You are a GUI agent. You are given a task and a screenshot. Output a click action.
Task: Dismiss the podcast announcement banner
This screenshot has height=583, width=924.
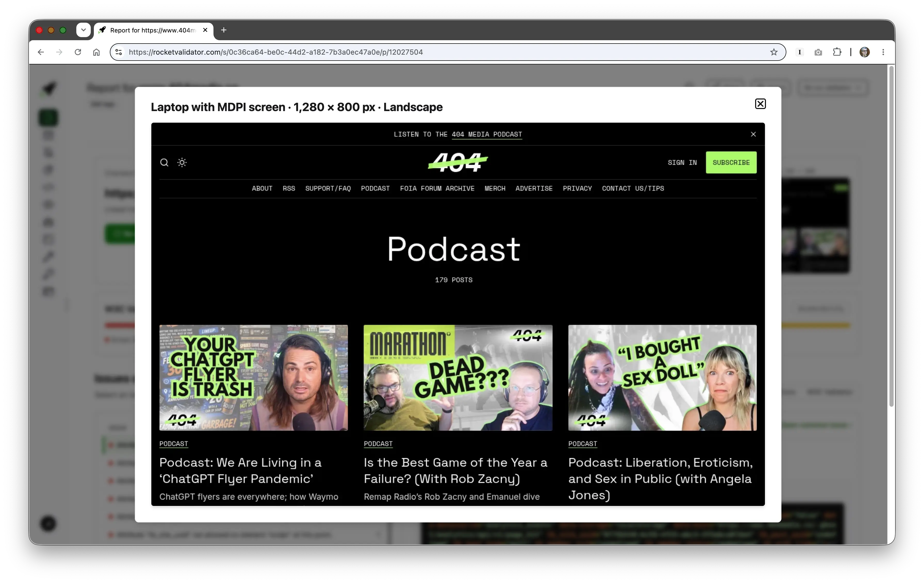753,134
